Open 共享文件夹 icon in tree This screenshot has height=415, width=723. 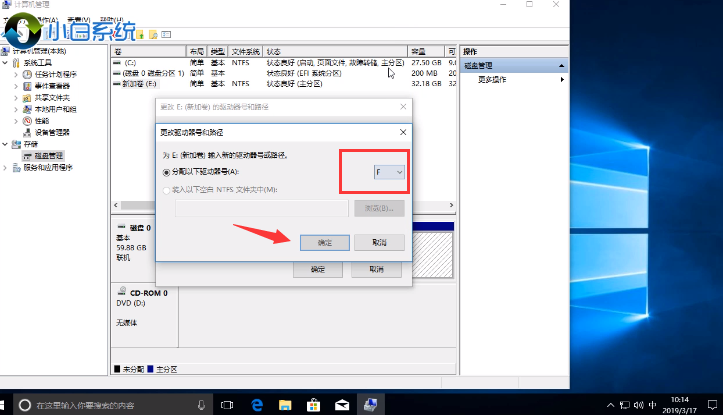pos(27,97)
